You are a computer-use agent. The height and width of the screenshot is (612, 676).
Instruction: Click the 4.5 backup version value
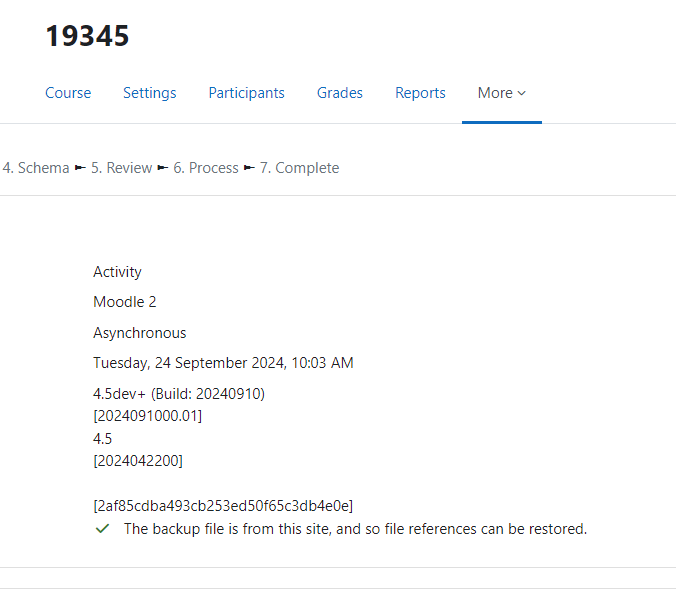(x=103, y=439)
